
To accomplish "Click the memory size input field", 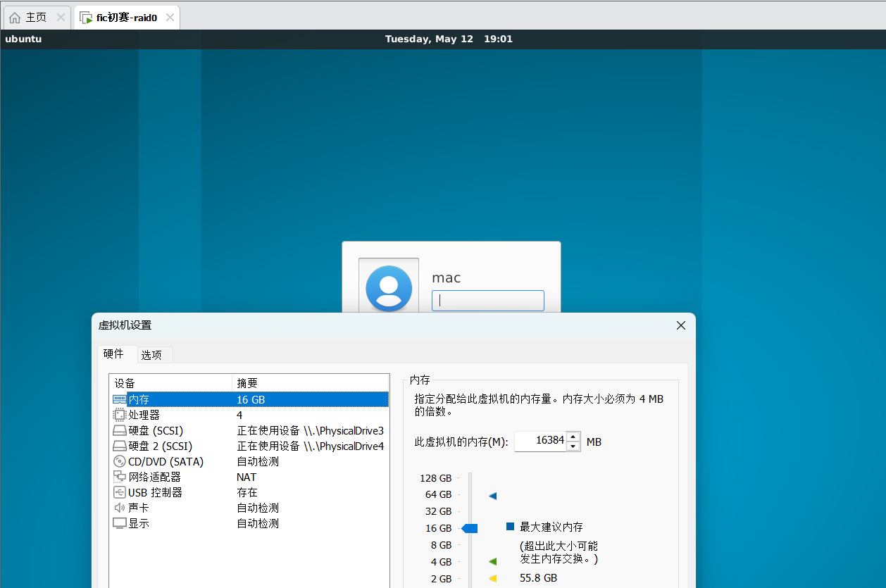I will coord(540,441).
